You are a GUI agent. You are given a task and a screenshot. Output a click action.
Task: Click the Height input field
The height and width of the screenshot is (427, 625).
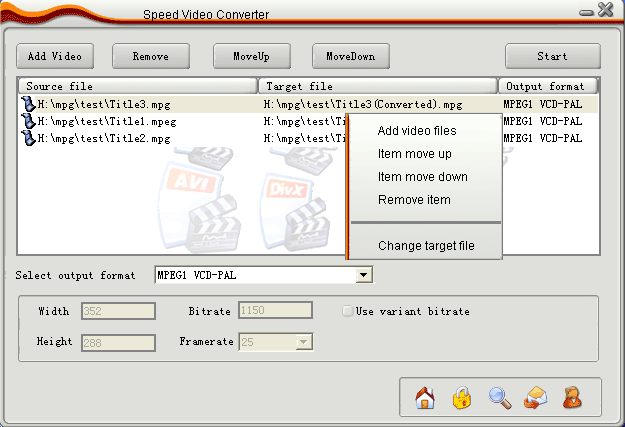(118, 343)
